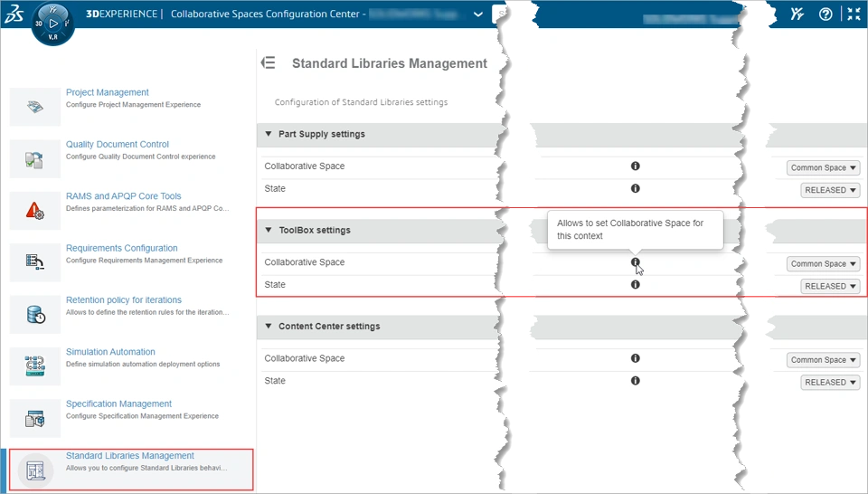Click 'Allows to set Collaborative Space' tooltip
Viewport: 868px width, 494px height.
(x=635, y=230)
